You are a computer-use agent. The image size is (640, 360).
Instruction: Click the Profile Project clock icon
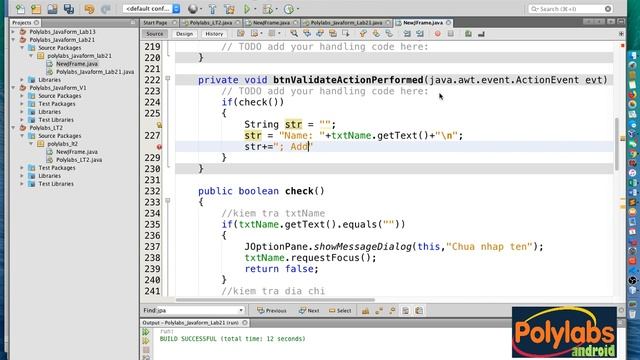pyautogui.click(x=289, y=9)
